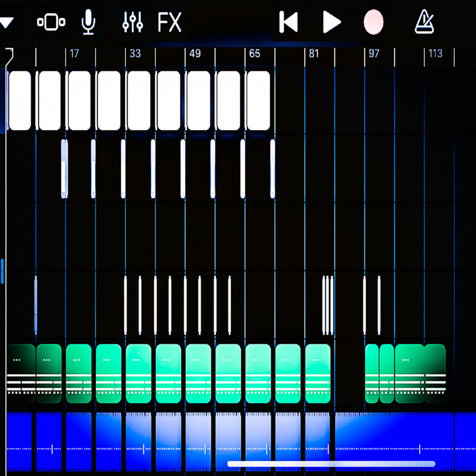Viewport: 476px width, 476px height.
Task: Open the mixer track controls icon
Action: [x=132, y=22]
